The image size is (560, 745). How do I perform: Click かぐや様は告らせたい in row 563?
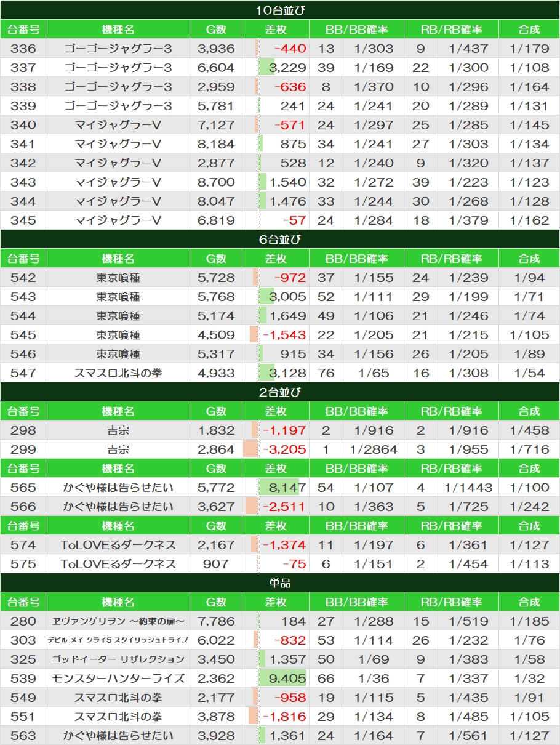[118, 736]
